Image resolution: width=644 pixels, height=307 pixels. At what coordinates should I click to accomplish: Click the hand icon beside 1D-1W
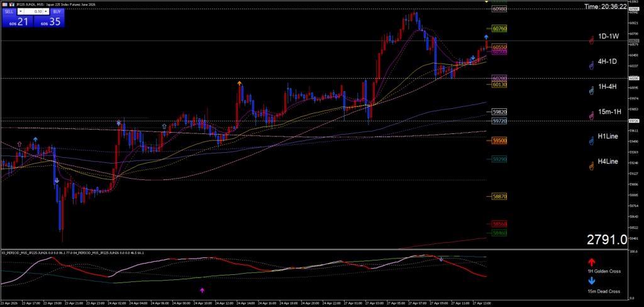tap(591, 40)
